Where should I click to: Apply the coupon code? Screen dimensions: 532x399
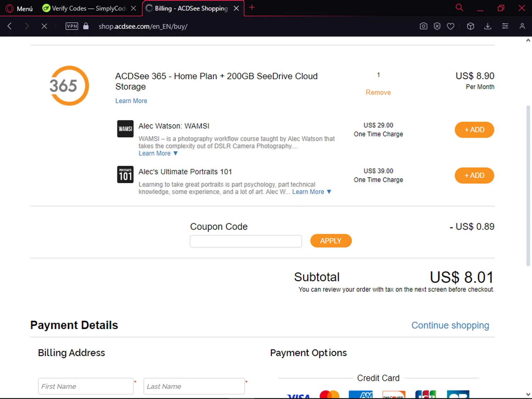click(331, 241)
